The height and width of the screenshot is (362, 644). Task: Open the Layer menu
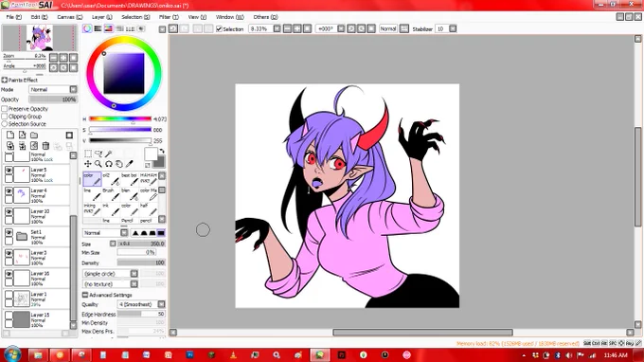pos(101,17)
